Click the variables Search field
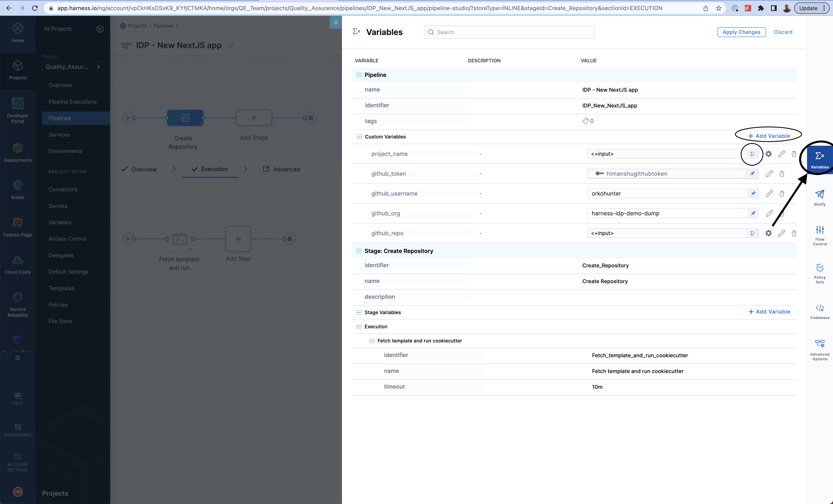The image size is (833, 504). point(509,32)
